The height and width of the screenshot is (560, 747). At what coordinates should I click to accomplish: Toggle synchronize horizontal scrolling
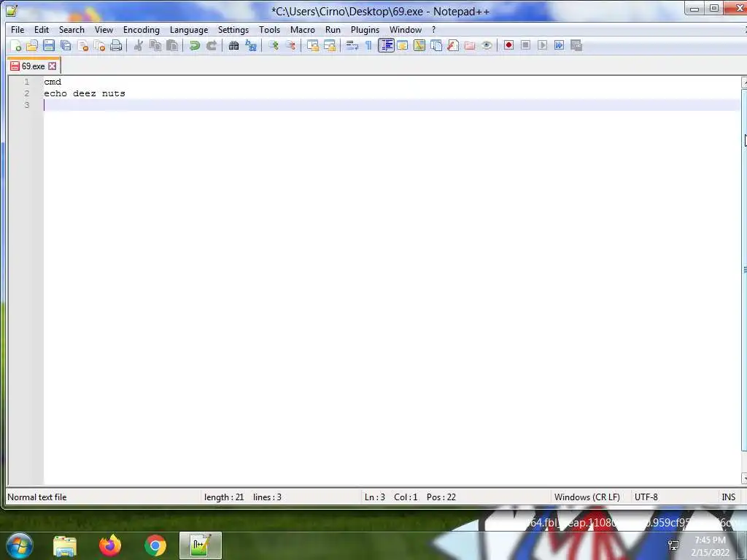(330, 46)
